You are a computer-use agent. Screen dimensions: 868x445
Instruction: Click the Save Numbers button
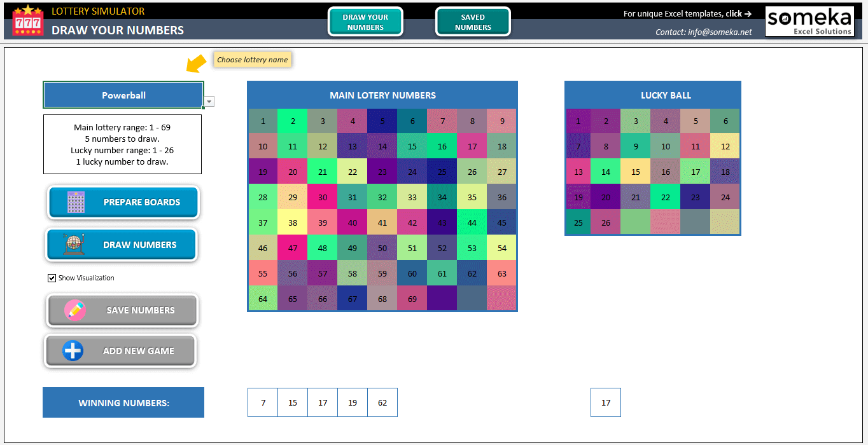tap(122, 310)
